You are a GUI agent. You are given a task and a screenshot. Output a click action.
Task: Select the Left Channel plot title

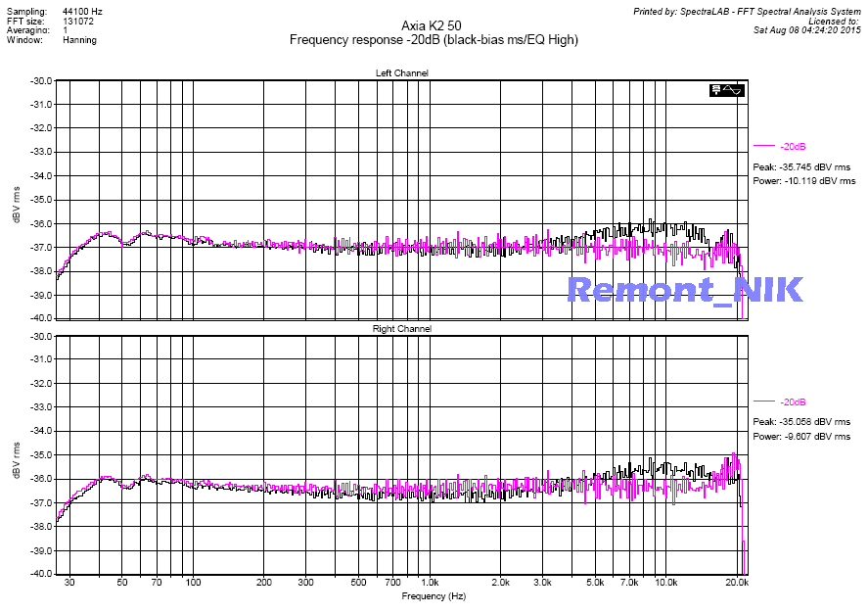[401, 73]
